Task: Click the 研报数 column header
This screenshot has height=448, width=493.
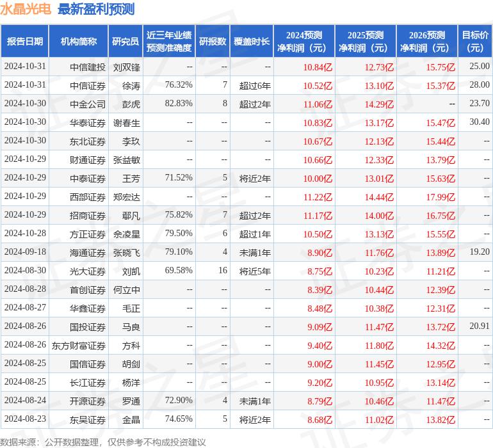Action: click(x=213, y=41)
